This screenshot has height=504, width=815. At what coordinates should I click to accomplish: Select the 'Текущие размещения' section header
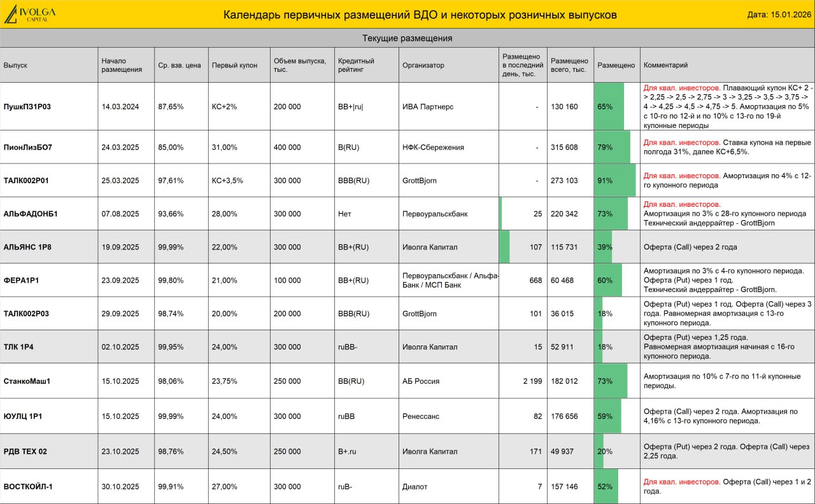point(407,38)
